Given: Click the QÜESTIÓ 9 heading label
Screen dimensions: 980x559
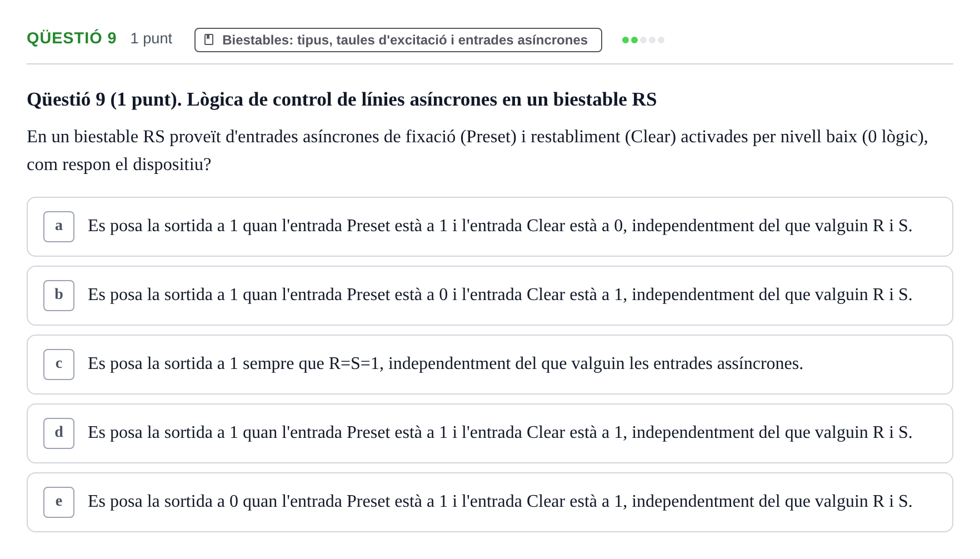Looking at the screenshot, I should coord(72,38).
